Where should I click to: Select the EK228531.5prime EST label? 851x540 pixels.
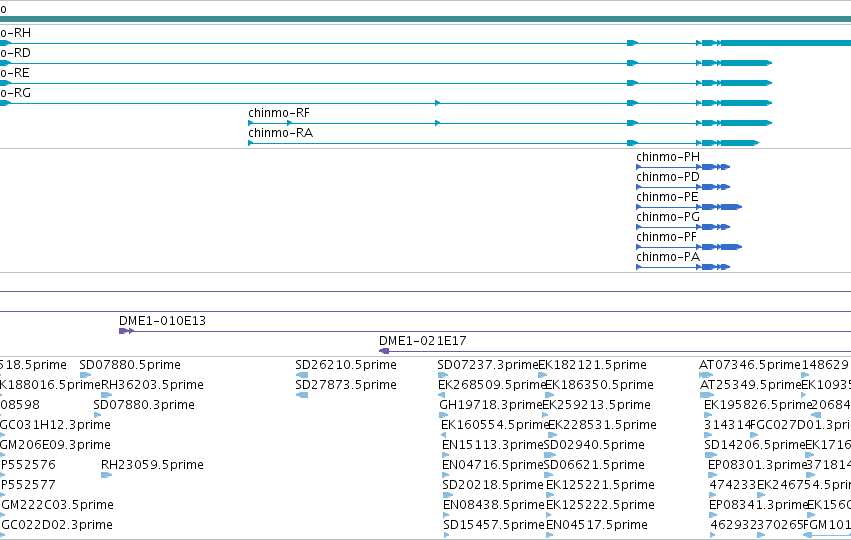tap(602, 425)
